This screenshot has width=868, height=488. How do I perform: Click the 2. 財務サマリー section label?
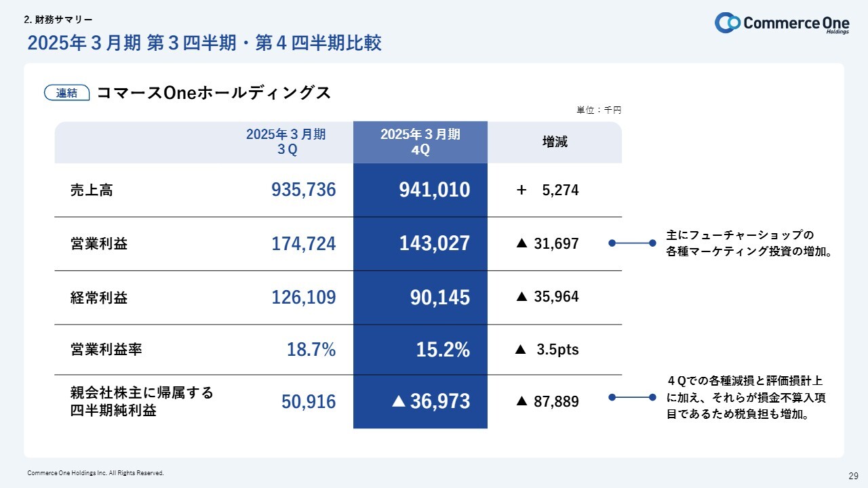pos(58,19)
